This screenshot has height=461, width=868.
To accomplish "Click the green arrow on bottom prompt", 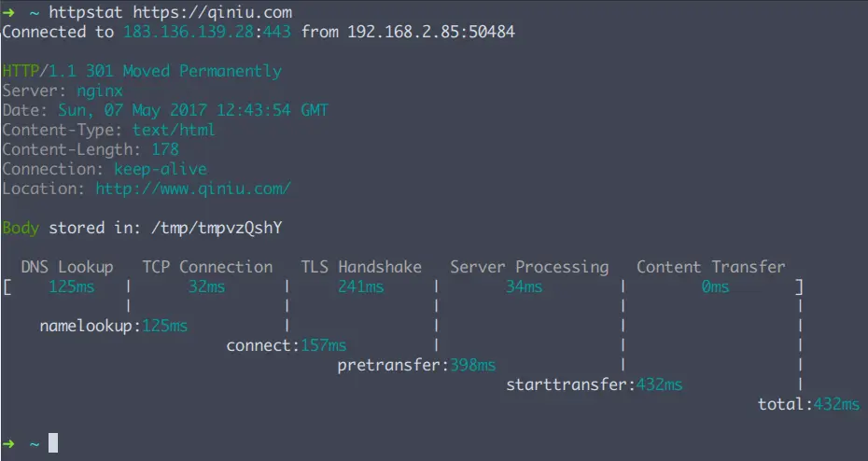I will [9, 443].
